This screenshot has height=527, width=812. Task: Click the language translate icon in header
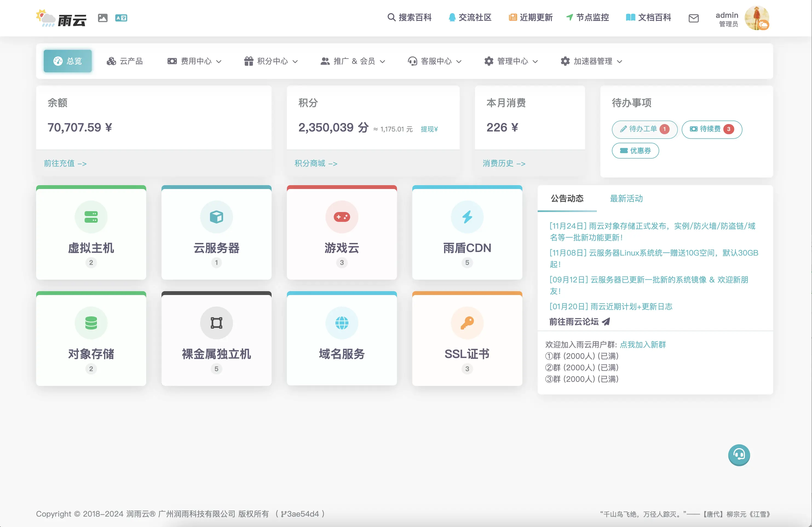coord(121,18)
